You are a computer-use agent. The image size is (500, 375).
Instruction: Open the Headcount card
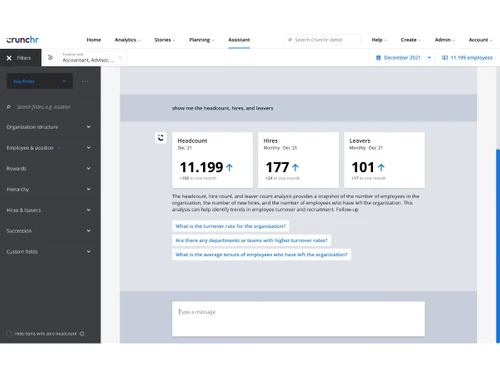click(212, 160)
